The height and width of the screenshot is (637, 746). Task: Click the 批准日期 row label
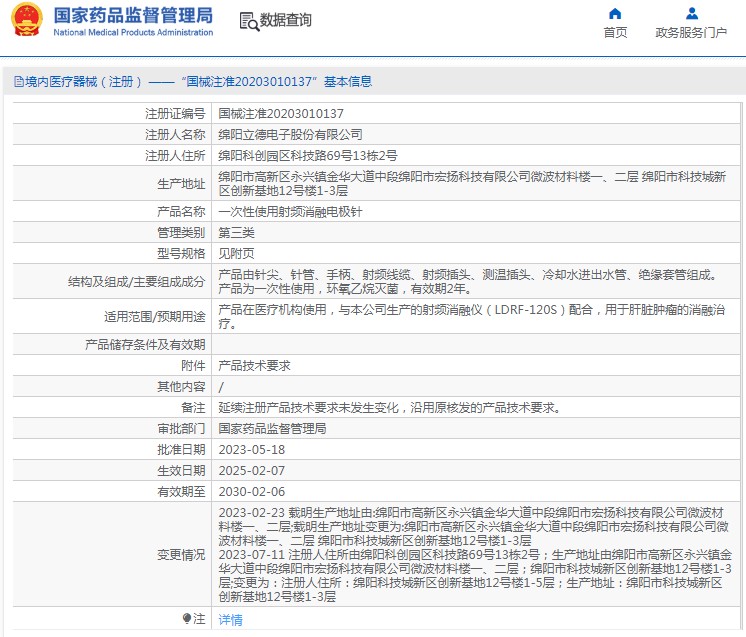coord(181,449)
